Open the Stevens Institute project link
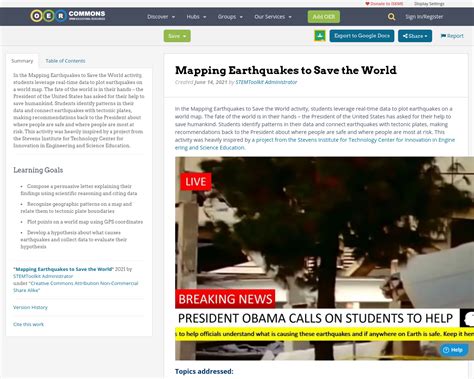474x379 pixels. click(315, 144)
